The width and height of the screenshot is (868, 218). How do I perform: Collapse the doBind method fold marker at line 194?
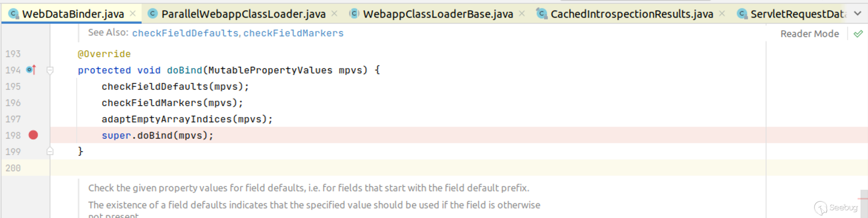pos(50,70)
